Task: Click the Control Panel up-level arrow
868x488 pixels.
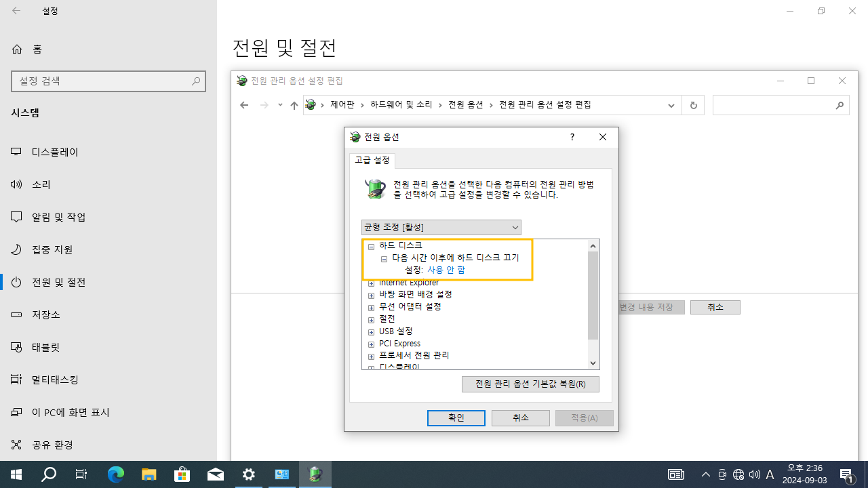Action: click(294, 105)
